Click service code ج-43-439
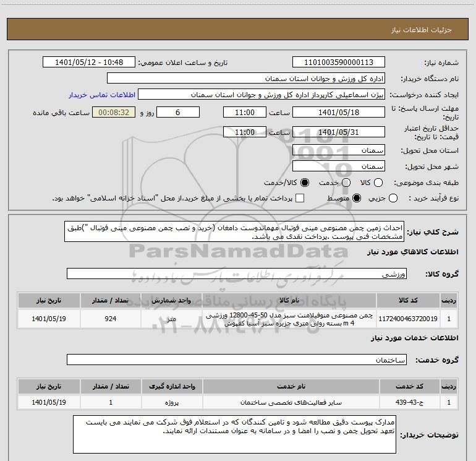Screen dimensions: 476x461 pos(409,402)
